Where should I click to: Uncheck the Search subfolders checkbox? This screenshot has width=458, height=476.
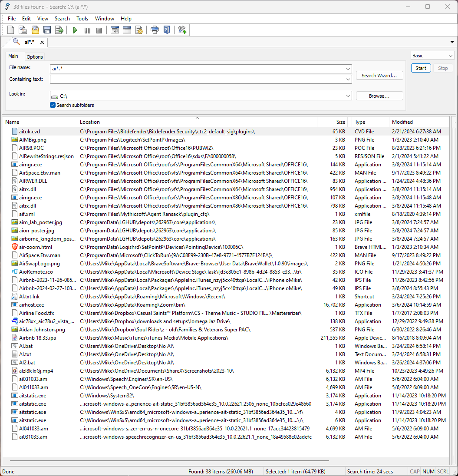pos(53,105)
